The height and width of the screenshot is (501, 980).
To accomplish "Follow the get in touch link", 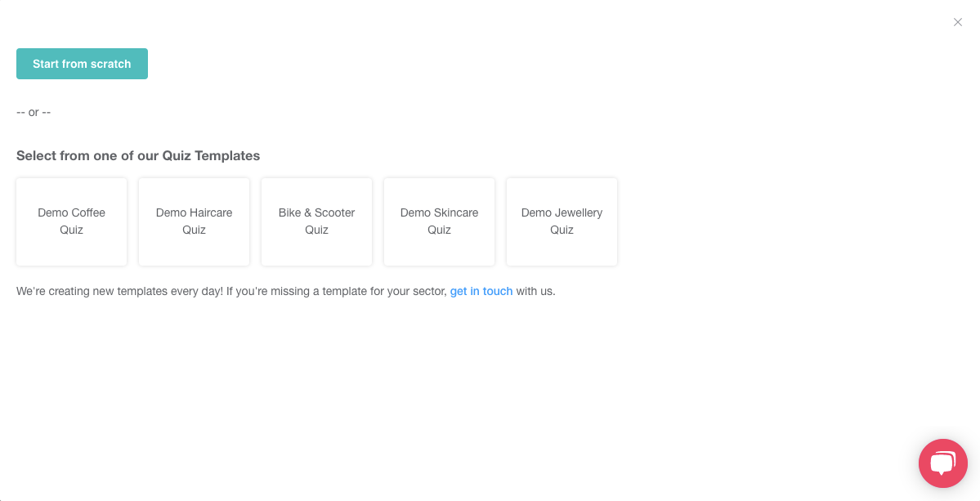I will (481, 291).
